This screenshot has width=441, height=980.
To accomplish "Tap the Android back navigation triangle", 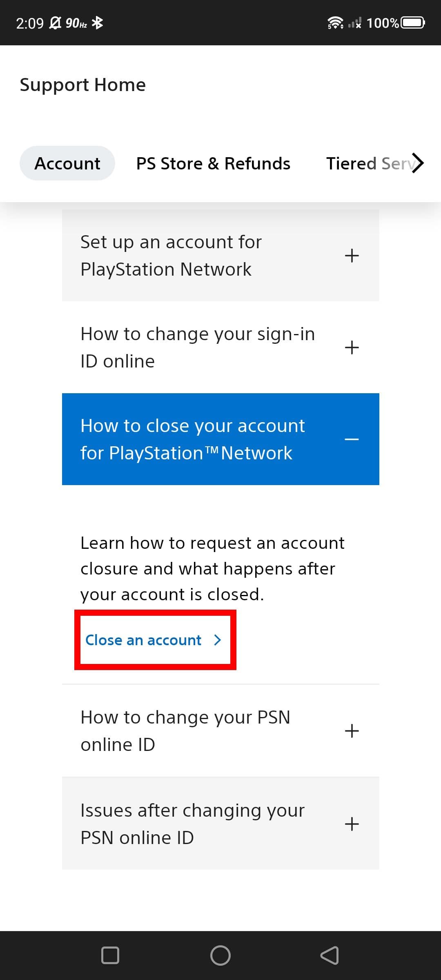I will pyautogui.click(x=330, y=955).
